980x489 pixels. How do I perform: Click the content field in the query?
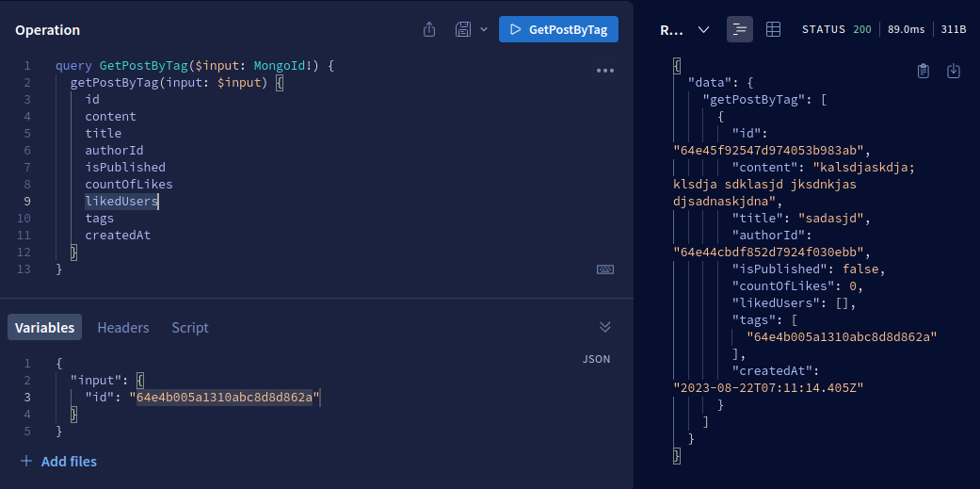click(111, 116)
